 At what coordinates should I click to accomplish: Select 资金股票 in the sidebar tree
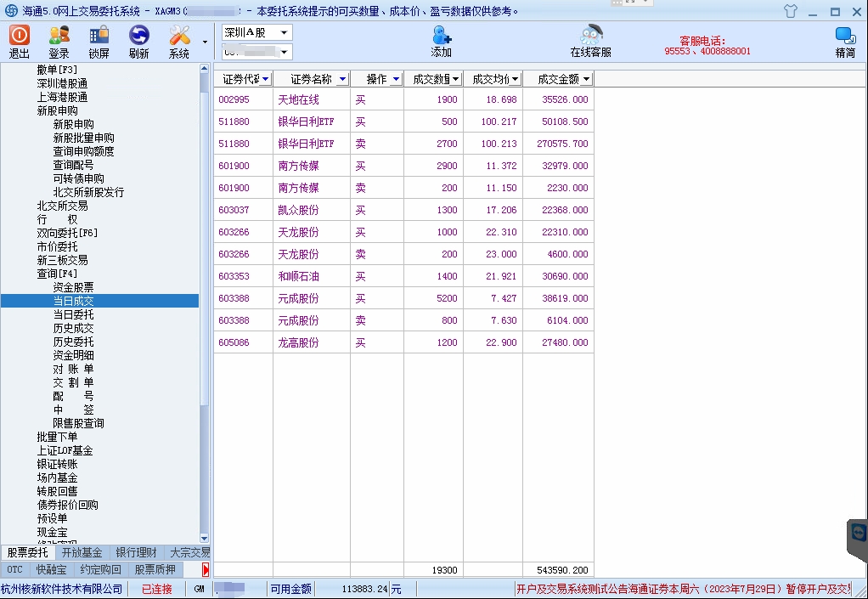(x=74, y=287)
